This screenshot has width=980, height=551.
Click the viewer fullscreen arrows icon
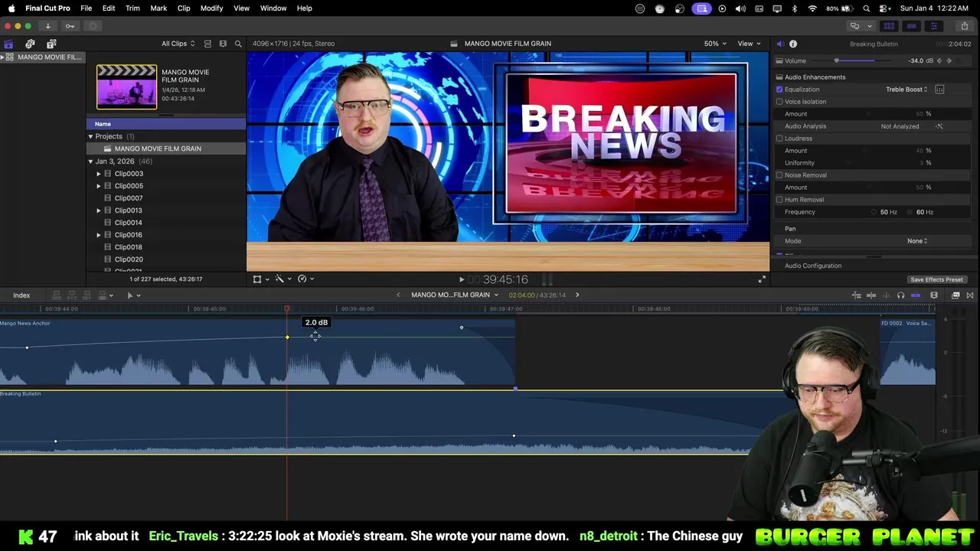tap(762, 279)
